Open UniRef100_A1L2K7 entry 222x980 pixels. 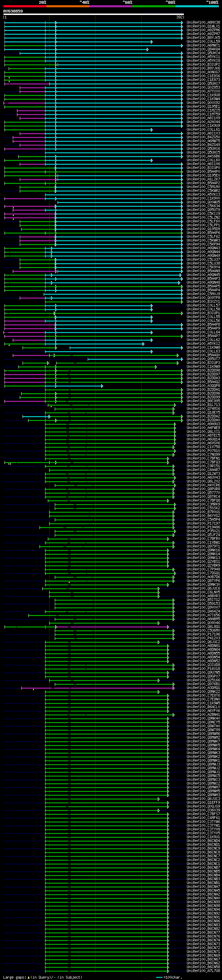tap(203, 179)
